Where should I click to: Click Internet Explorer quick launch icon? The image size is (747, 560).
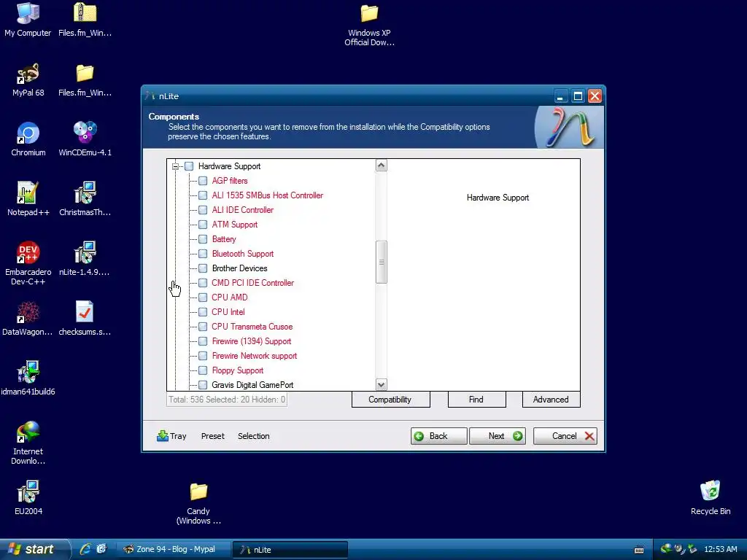point(85,549)
